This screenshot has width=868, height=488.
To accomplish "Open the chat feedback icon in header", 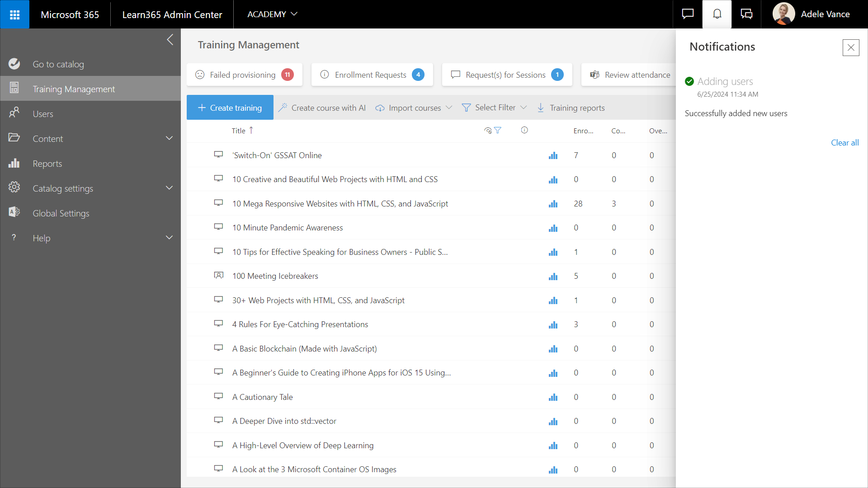I will 688,14.
